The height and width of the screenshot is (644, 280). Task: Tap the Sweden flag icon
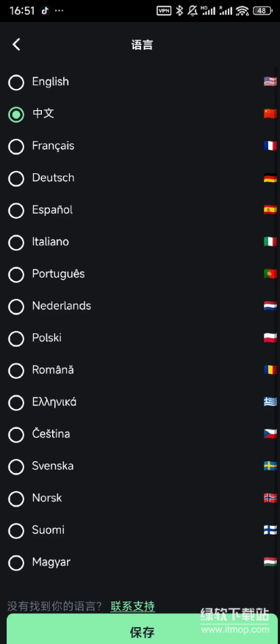(x=270, y=466)
